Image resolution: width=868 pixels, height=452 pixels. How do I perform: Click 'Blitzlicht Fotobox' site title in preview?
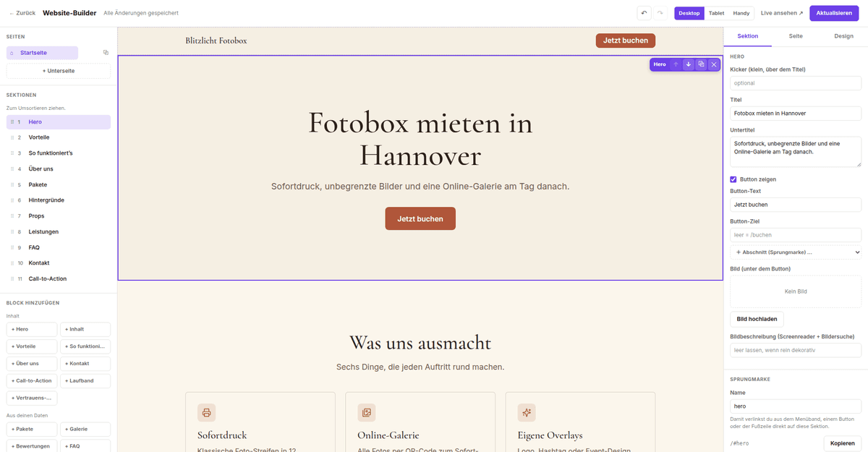click(x=216, y=40)
